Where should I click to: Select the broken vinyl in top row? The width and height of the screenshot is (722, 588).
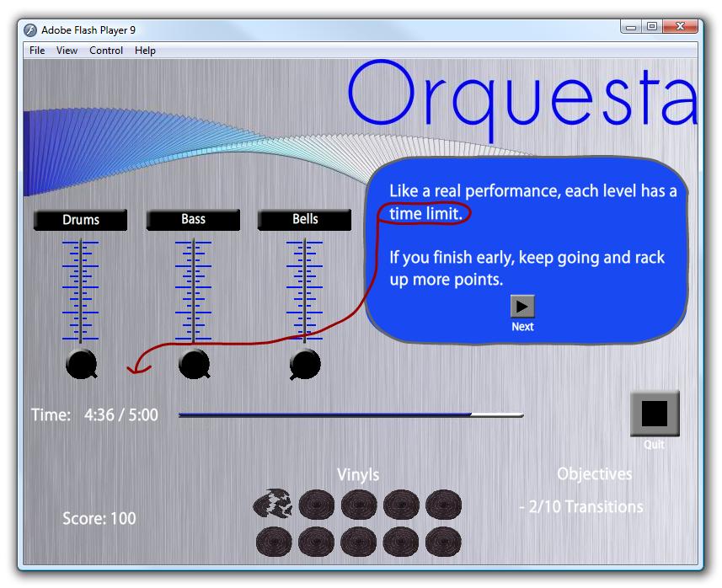point(273,503)
